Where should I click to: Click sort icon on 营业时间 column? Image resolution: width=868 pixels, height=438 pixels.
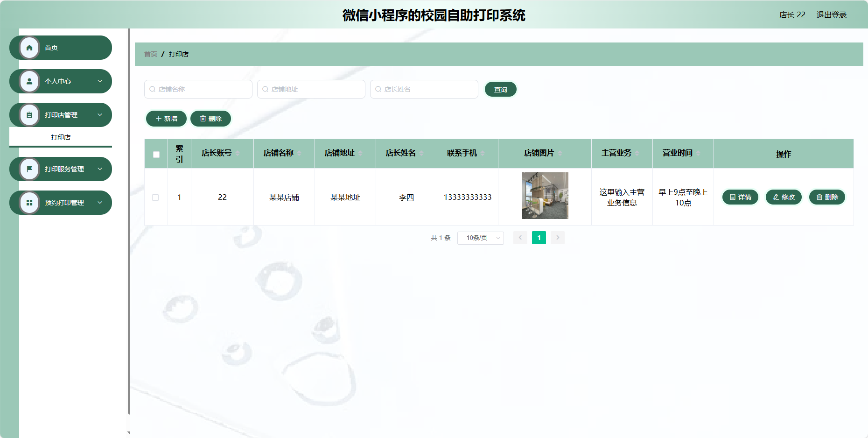point(698,153)
